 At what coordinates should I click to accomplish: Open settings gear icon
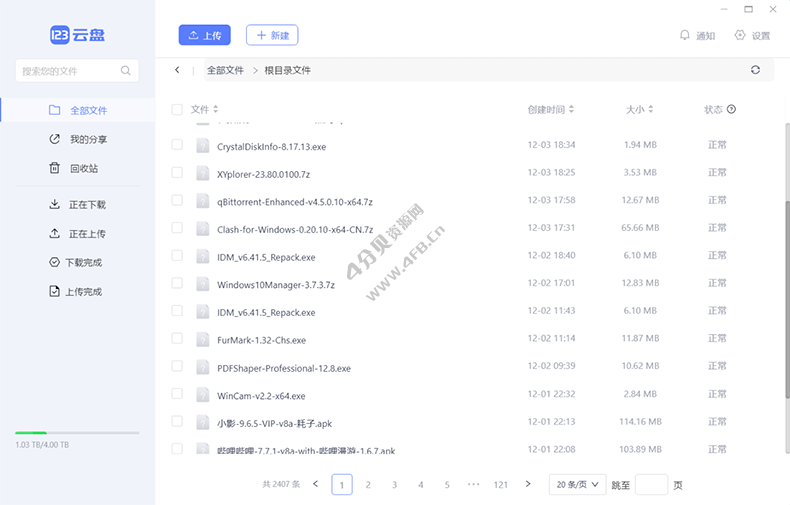(740, 35)
